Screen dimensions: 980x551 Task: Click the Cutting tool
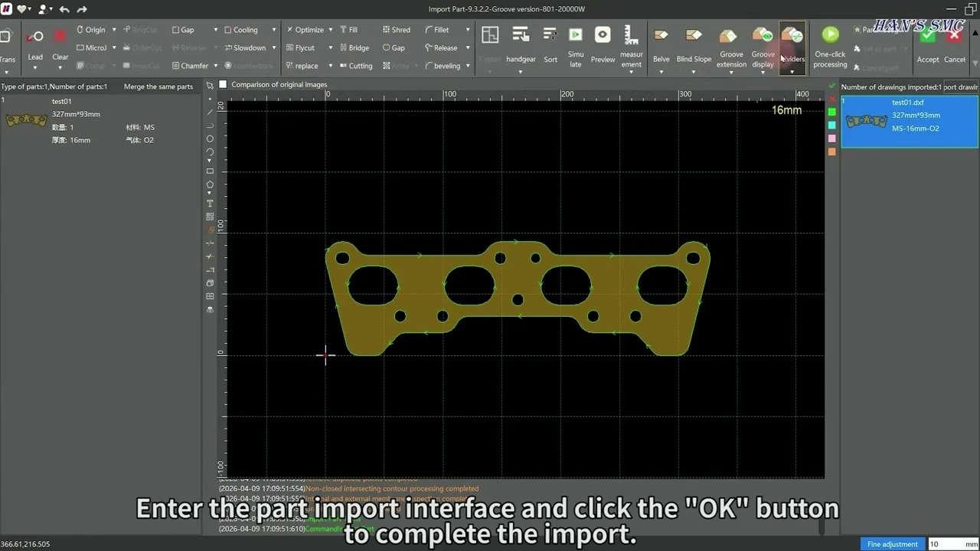tap(355, 66)
